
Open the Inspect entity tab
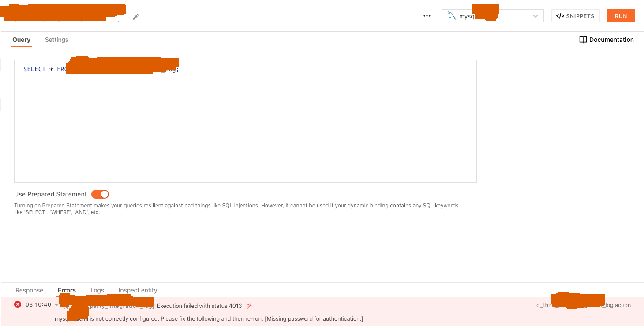[x=138, y=290]
